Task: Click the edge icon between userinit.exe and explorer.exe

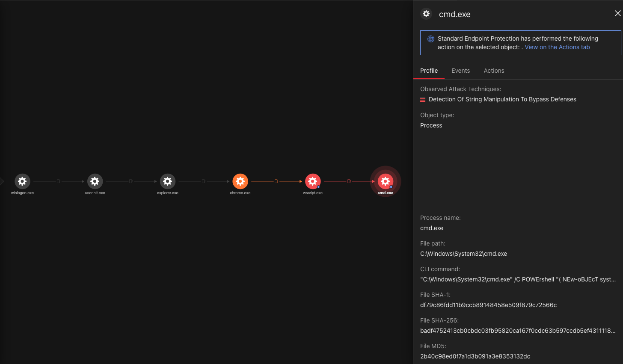Action: (x=131, y=181)
